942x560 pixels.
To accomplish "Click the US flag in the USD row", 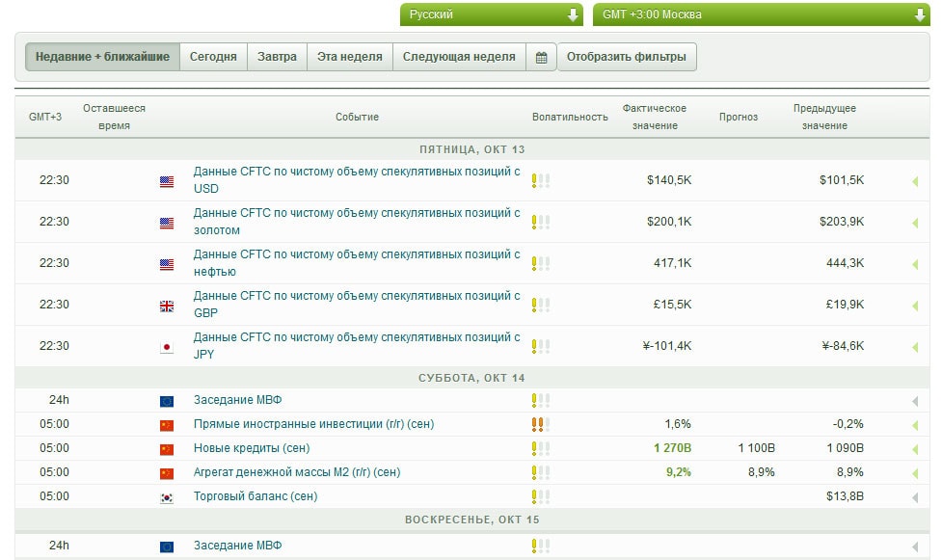I will click(167, 181).
